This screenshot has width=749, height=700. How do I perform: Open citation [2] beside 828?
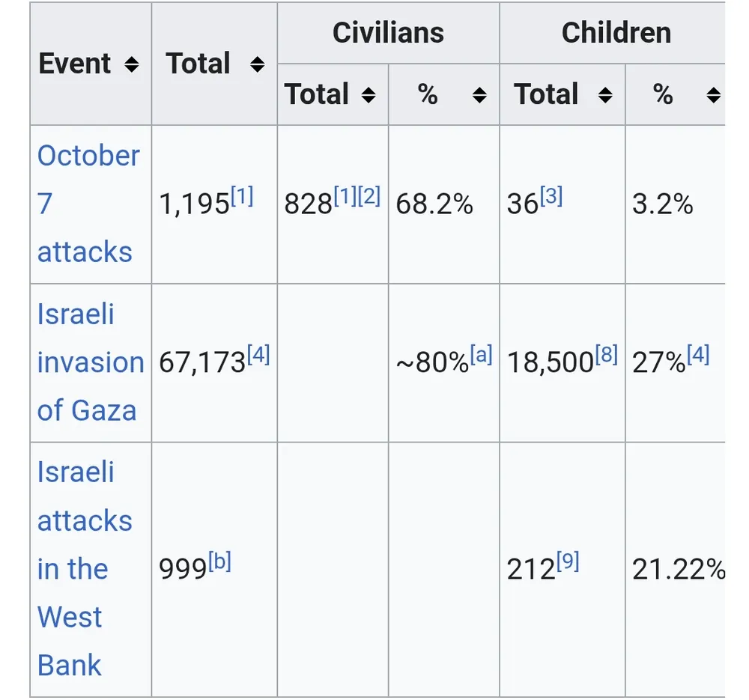pos(369,196)
